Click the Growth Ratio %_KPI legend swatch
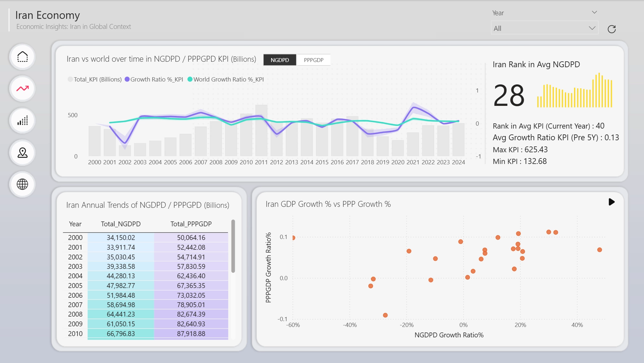 (127, 80)
